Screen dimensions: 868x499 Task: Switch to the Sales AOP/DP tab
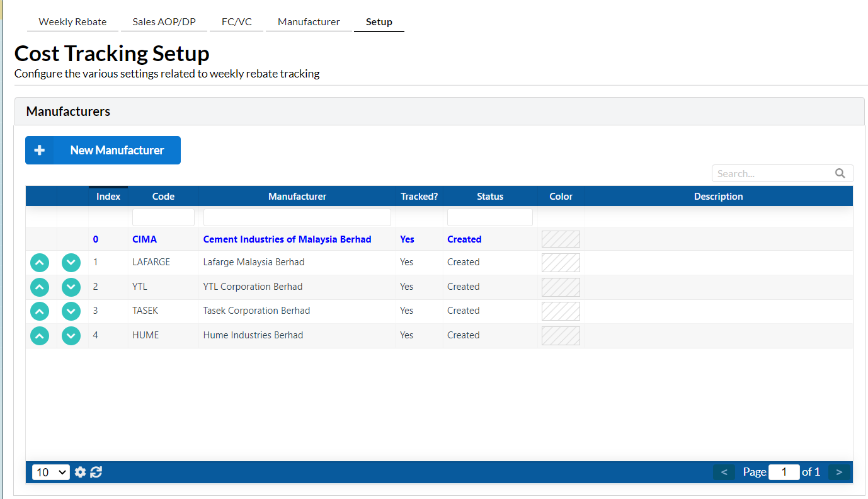(164, 22)
